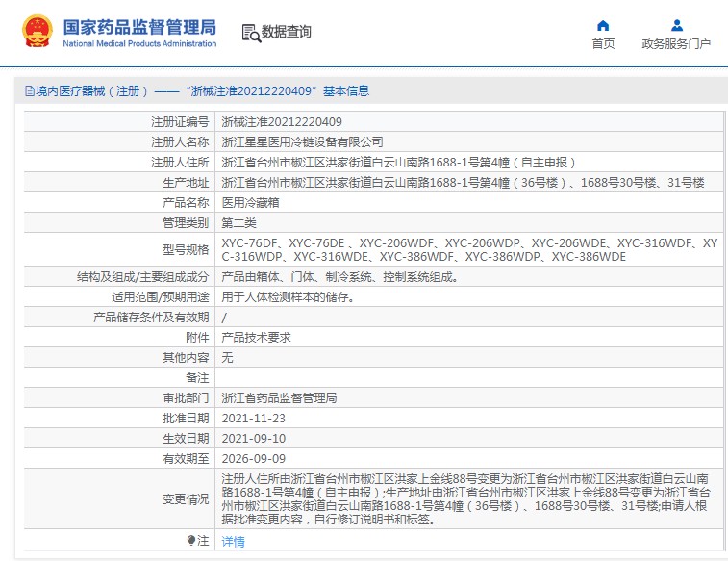
Task: Click the 国家药品监督管理局 site title
Action: tap(139, 26)
